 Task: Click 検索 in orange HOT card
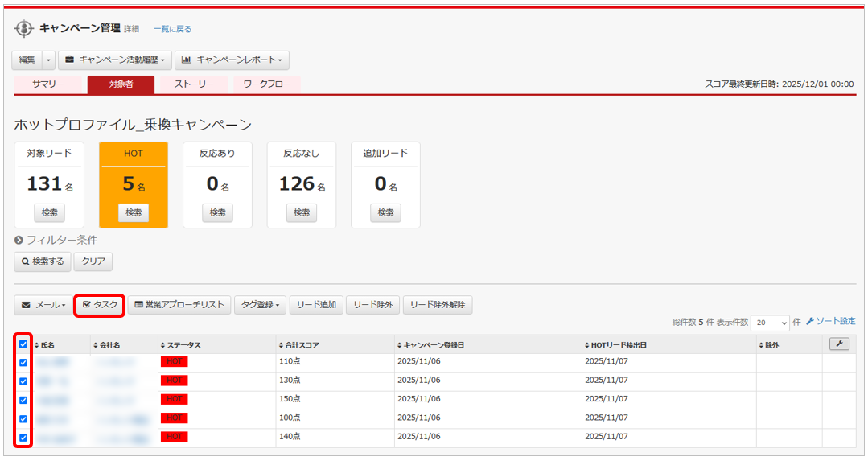pyautogui.click(x=134, y=212)
